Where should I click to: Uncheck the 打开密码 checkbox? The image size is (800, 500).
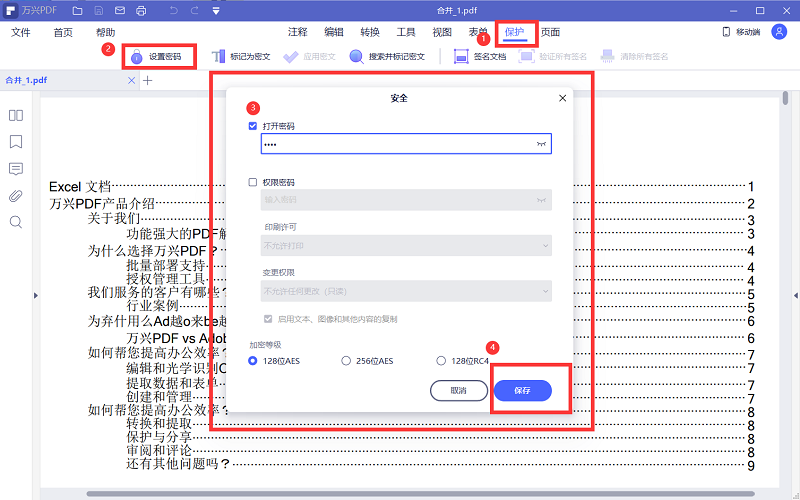[x=253, y=126]
